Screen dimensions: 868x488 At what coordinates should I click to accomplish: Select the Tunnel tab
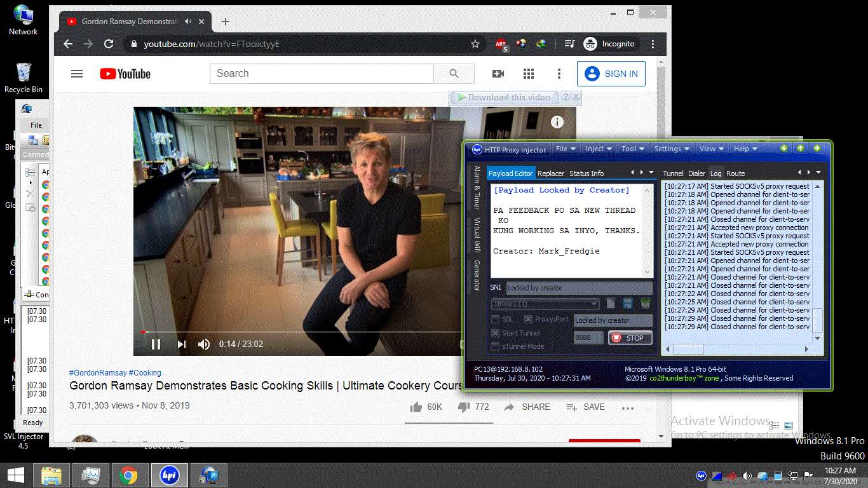(673, 173)
